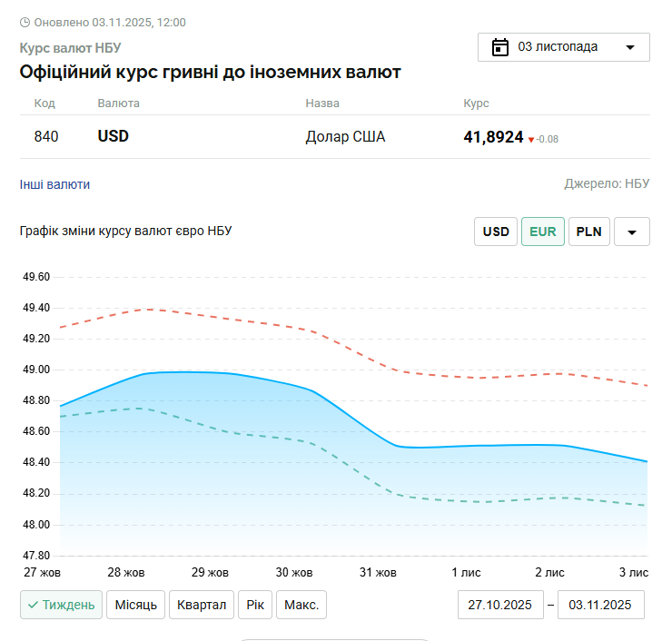Screen dimensions: 672x641
Task: Expand the more currencies dropdown arrow
Action: [632, 232]
